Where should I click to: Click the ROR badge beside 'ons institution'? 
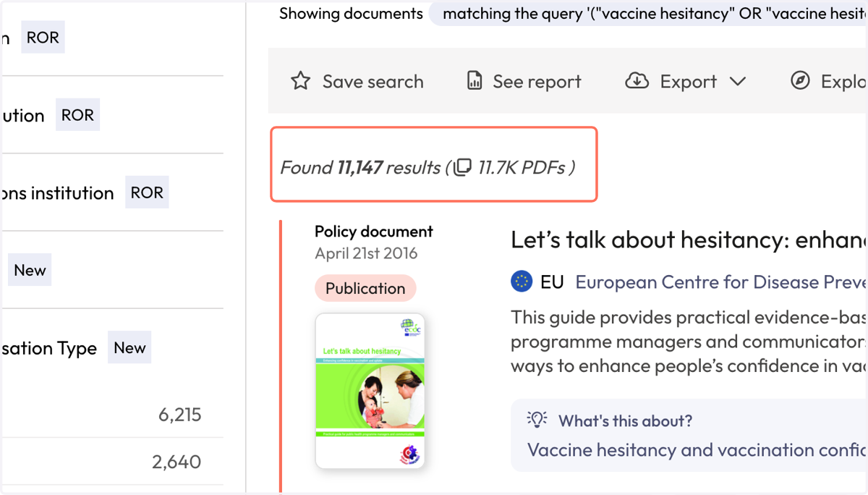[147, 192]
